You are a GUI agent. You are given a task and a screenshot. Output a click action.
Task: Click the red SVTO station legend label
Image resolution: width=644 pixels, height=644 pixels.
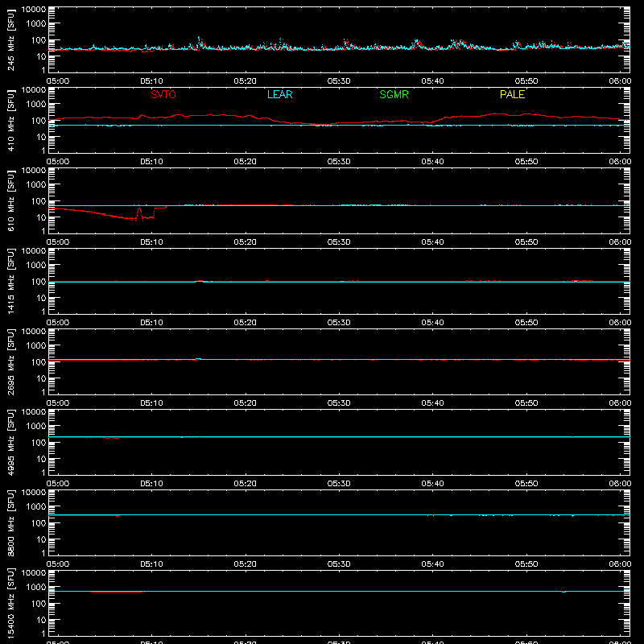click(x=163, y=94)
